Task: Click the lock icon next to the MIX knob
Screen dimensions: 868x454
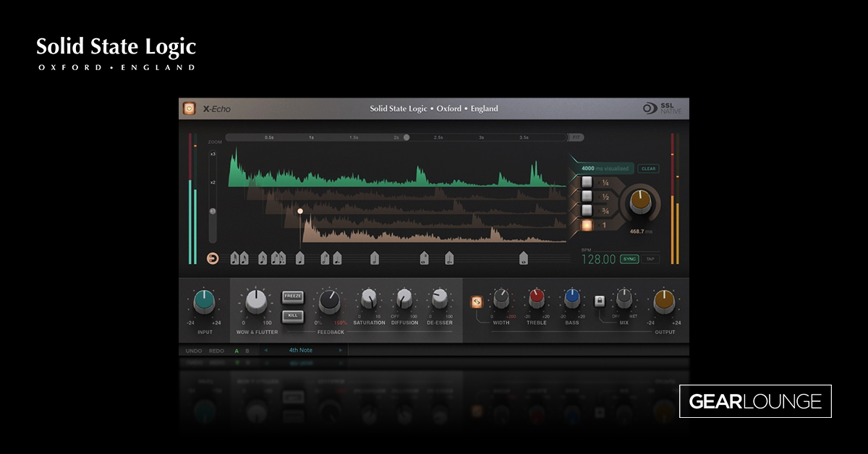Action: point(600,301)
